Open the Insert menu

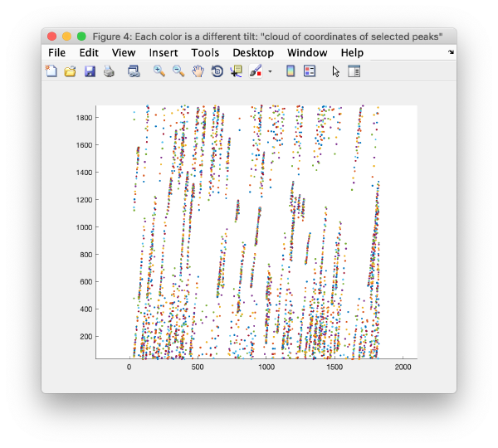[x=164, y=53]
